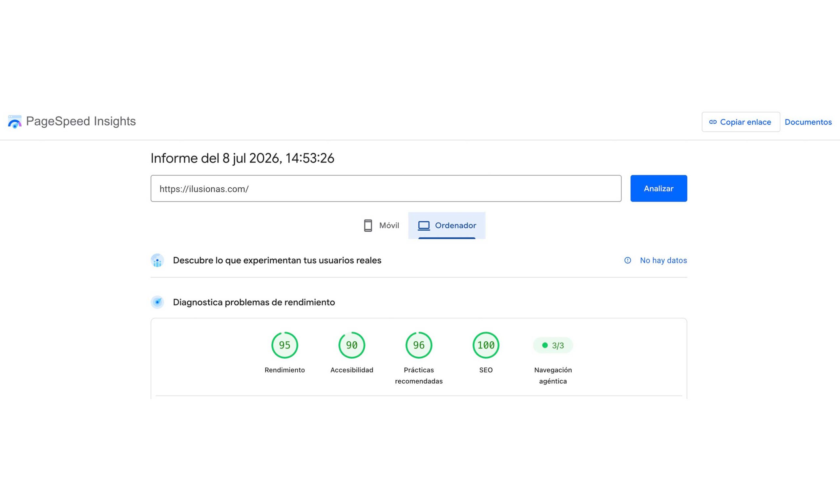
Task: Click the performance diagnostics section icon
Action: pos(157,302)
